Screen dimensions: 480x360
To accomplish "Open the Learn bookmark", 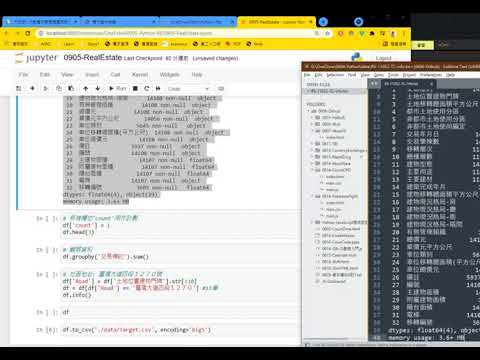I will pos(66,44).
